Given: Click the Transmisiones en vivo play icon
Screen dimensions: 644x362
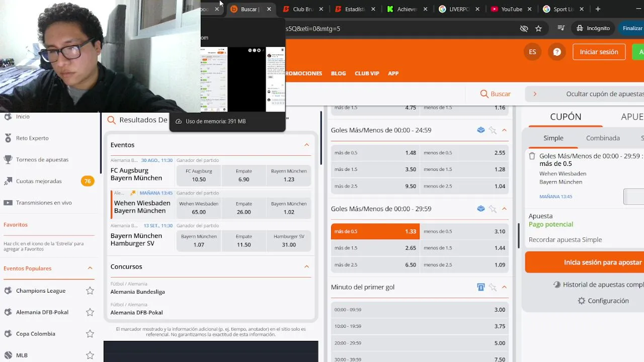Looking at the screenshot, I should pos(8,203).
